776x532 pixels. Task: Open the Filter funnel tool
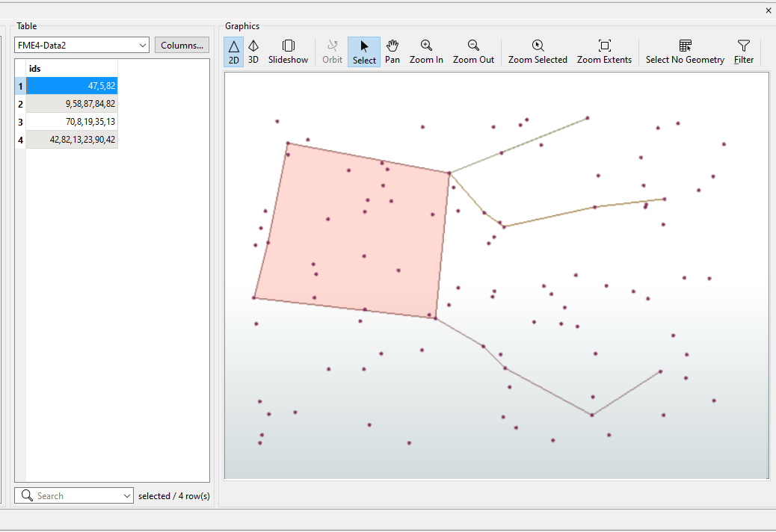[743, 52]
